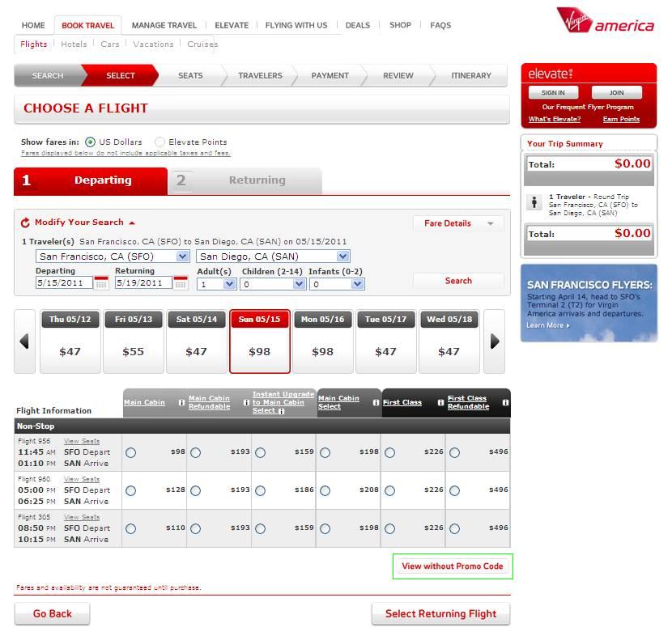Click the info icon beside First Class
Viewport: 672px width, 636px height.
coord(440,403)
